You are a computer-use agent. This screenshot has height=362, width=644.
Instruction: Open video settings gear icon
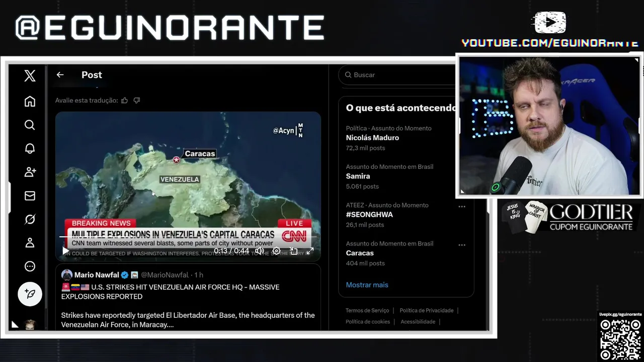(x=276, y=251)
